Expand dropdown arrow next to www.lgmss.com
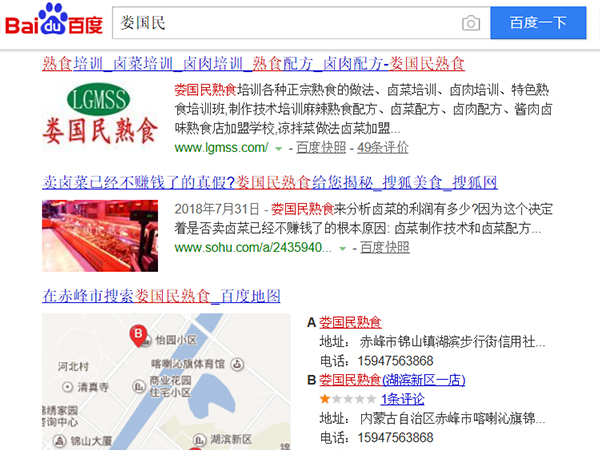Screen dimensions: 600x450 (279, 148)
